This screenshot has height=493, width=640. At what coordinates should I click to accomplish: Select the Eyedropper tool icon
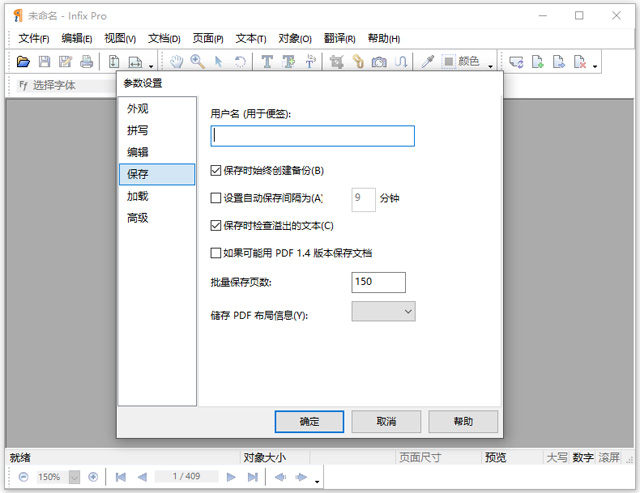tap(427, 62)
